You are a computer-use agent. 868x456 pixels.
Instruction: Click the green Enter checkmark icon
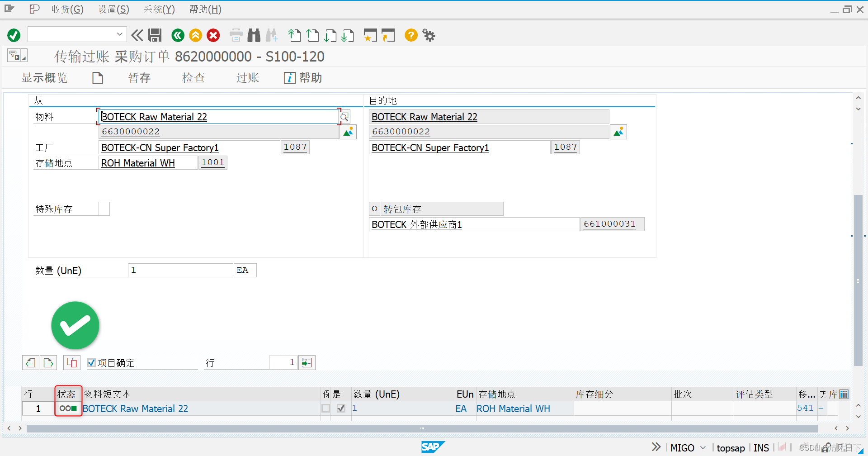(x=14, y=35)
